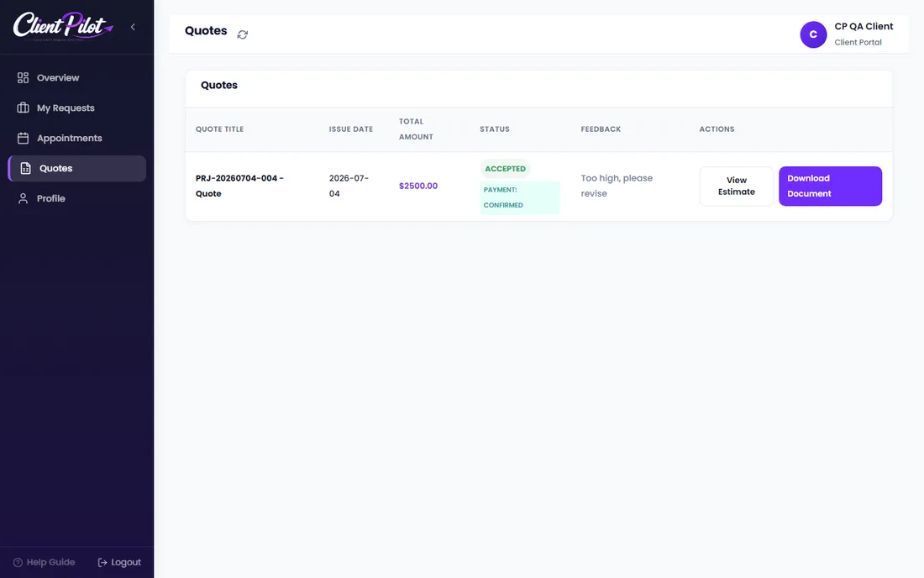Open Appointments in the sidebar

76,138
